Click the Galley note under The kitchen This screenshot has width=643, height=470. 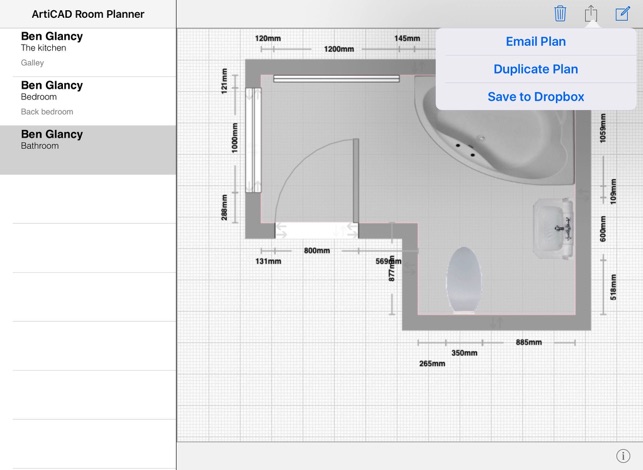pyautogui.click(x=32, y=63)
